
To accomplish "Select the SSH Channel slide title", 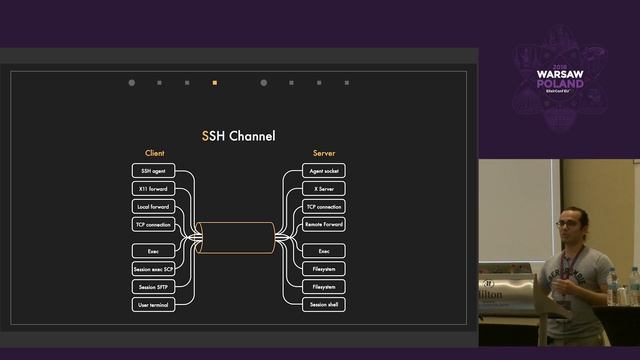I will tap(239, 136).
